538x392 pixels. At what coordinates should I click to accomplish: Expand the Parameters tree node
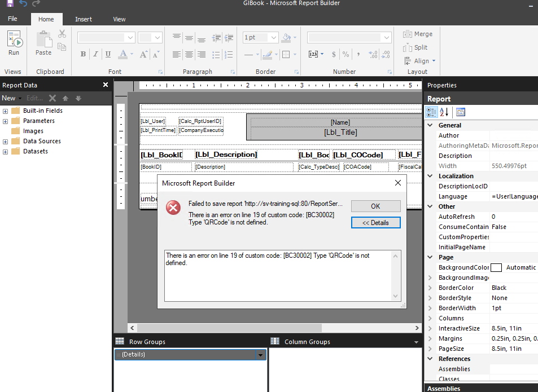click(x=6, y=121)
